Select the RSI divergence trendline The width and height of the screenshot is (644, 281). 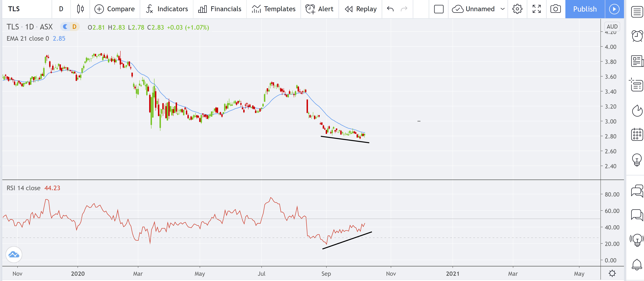pyautogui.click(x=347, y=240)
